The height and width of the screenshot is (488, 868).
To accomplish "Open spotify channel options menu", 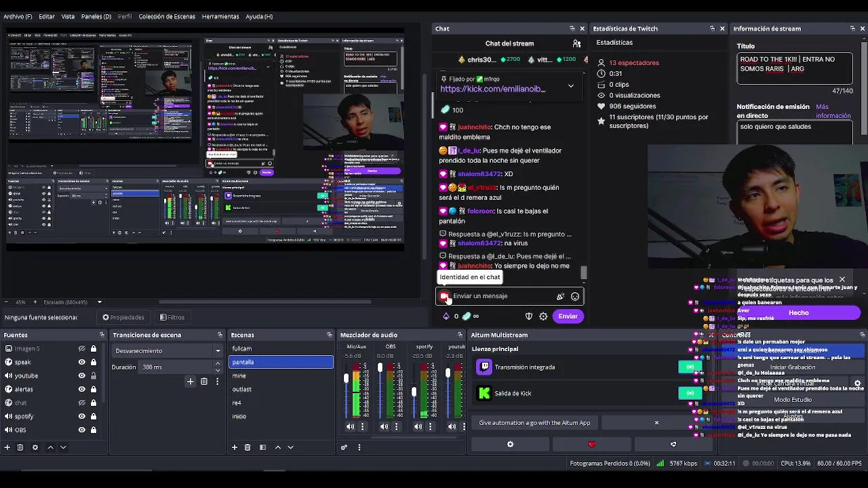I will 430,426.
